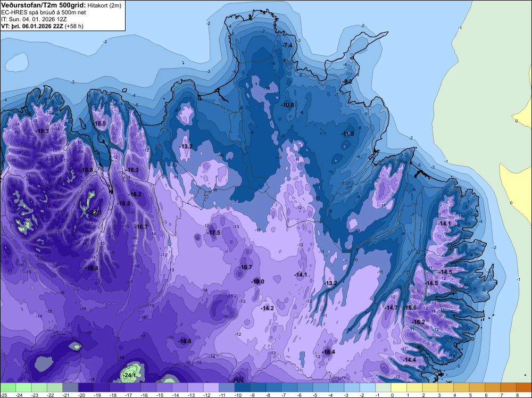
Task: Click the -18.8 temperature label
Action: [x=86, y=170]
